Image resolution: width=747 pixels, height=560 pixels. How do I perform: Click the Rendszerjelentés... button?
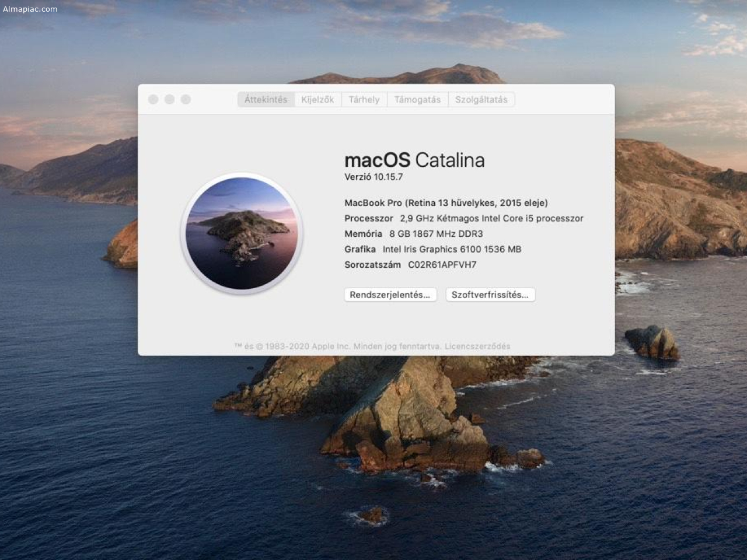[390, 295]
